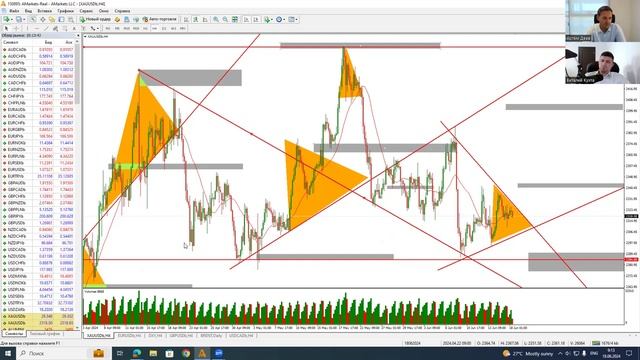Screen dimensions: 640x360
Task: Toggle the Авто-торговля button
Action: pyautogui.click(x=160, y=19)
